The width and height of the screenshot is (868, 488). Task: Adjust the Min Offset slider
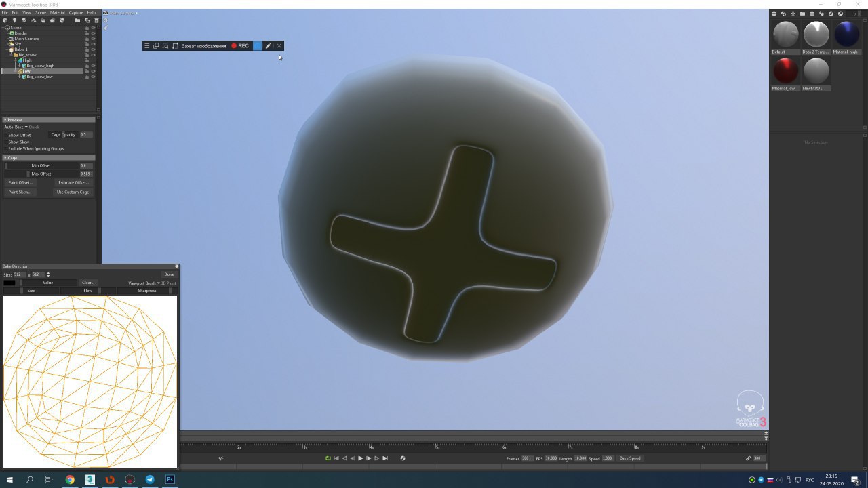coord(41,165)
